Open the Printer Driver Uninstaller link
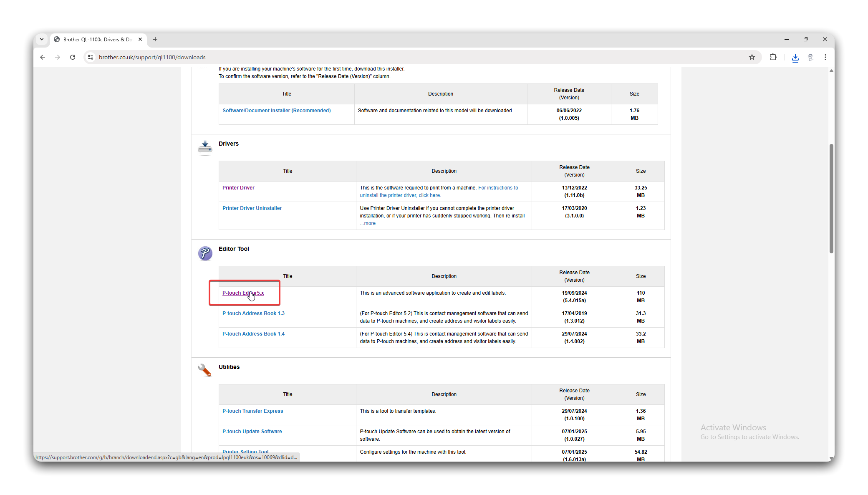The height and width of the screenshot is (495, 868). tap(252, 208)
